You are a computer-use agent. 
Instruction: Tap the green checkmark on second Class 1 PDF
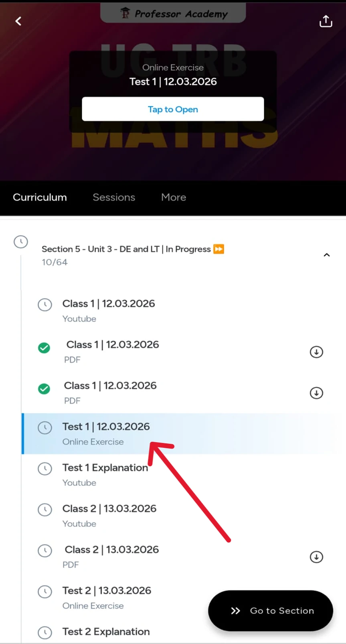[44, 389]
